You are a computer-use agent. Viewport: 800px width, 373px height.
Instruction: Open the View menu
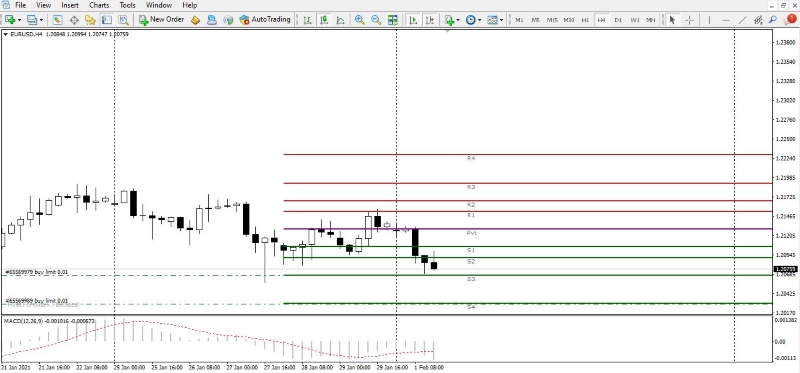tap(43, 5)
